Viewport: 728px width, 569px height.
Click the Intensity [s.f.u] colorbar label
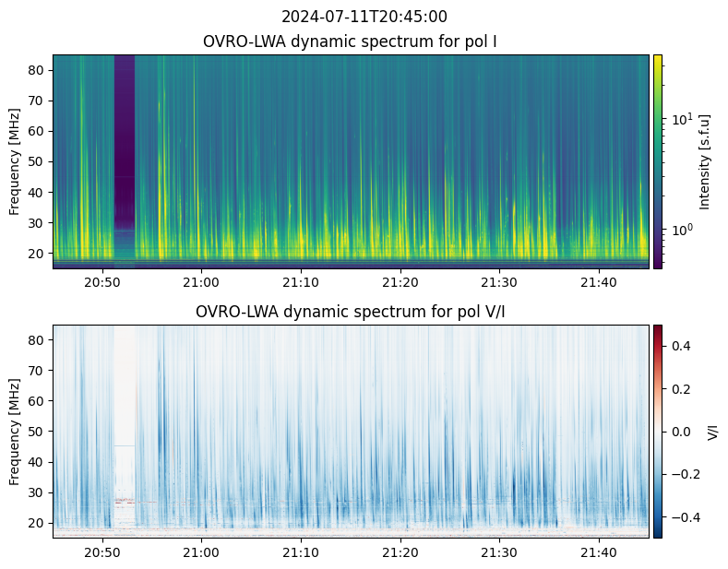point(706,161)
